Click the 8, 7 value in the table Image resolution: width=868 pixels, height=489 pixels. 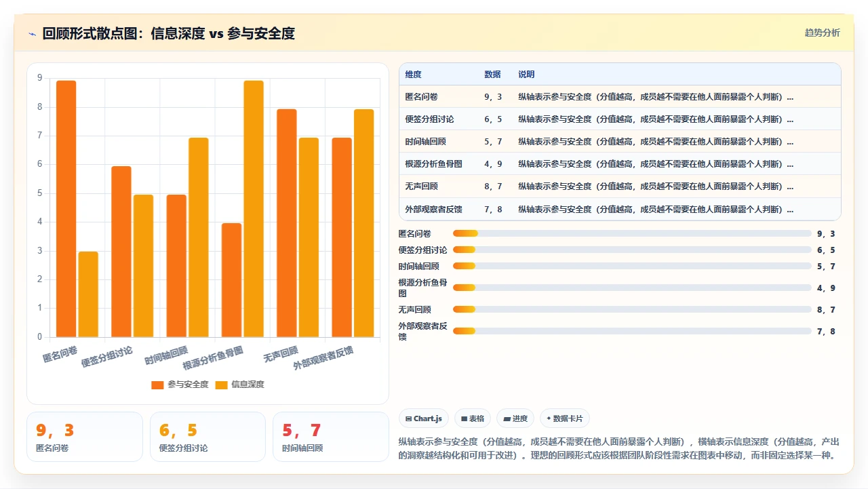[493, 187]
